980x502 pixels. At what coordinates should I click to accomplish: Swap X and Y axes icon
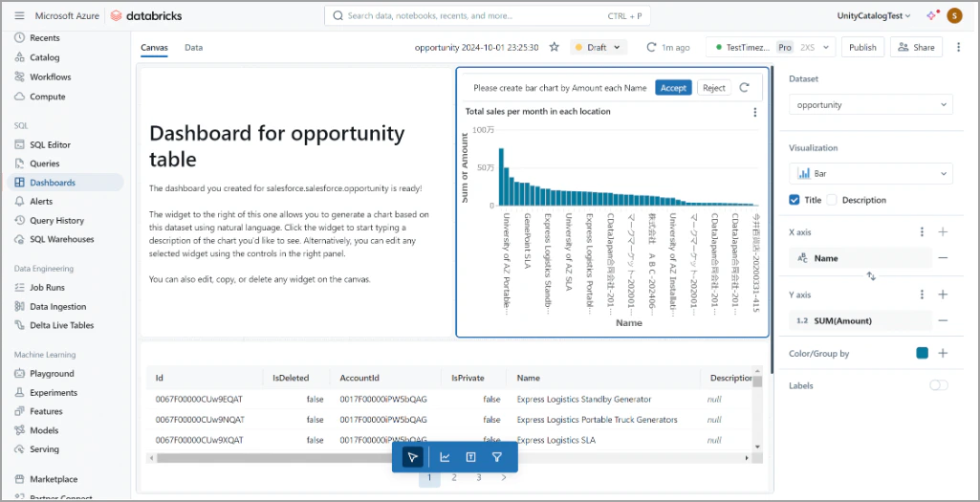[x=871, y=275]
